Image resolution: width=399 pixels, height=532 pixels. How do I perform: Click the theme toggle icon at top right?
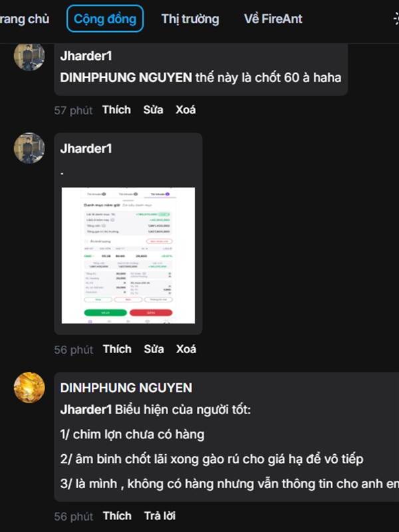(x=396, y=19)
